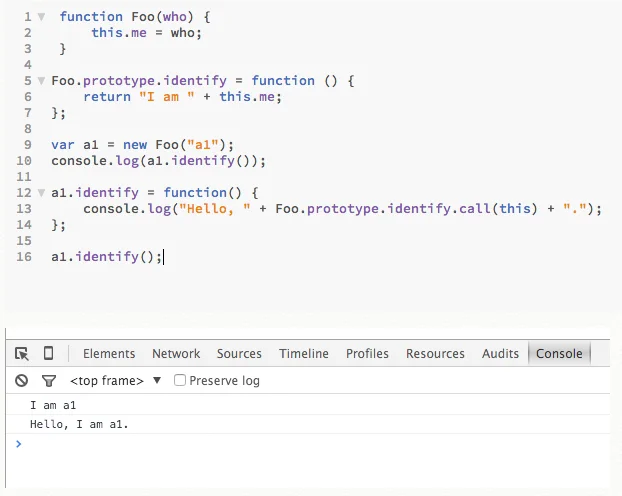622x496 pixels.
Task: Toggle device mode phone icon
Action: pyautogui.click(x=48, y=353)
